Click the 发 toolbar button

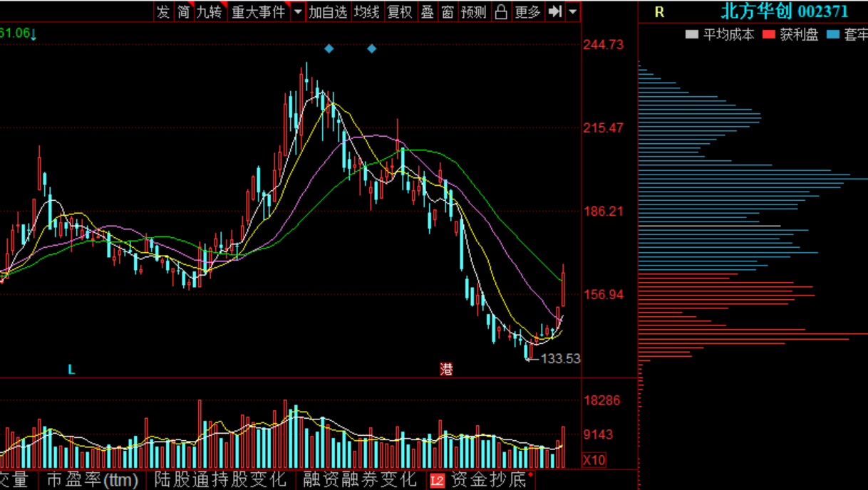pos(164,11)
